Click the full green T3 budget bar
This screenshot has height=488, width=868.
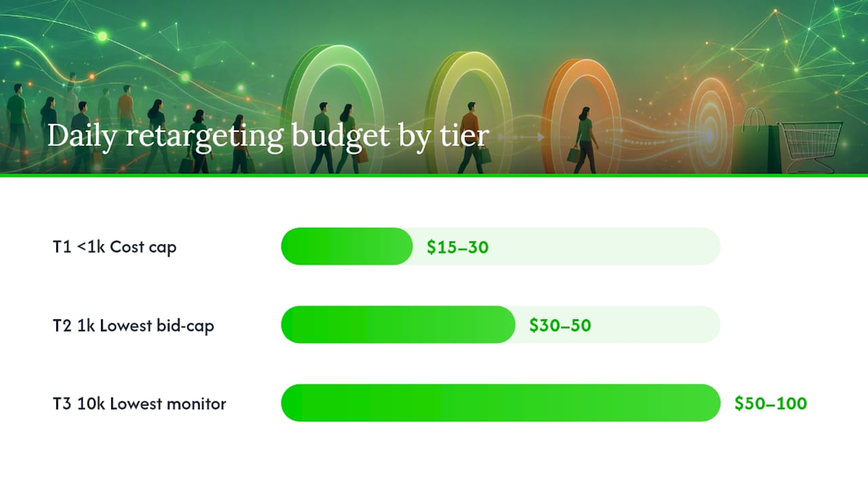coord(500,403)
